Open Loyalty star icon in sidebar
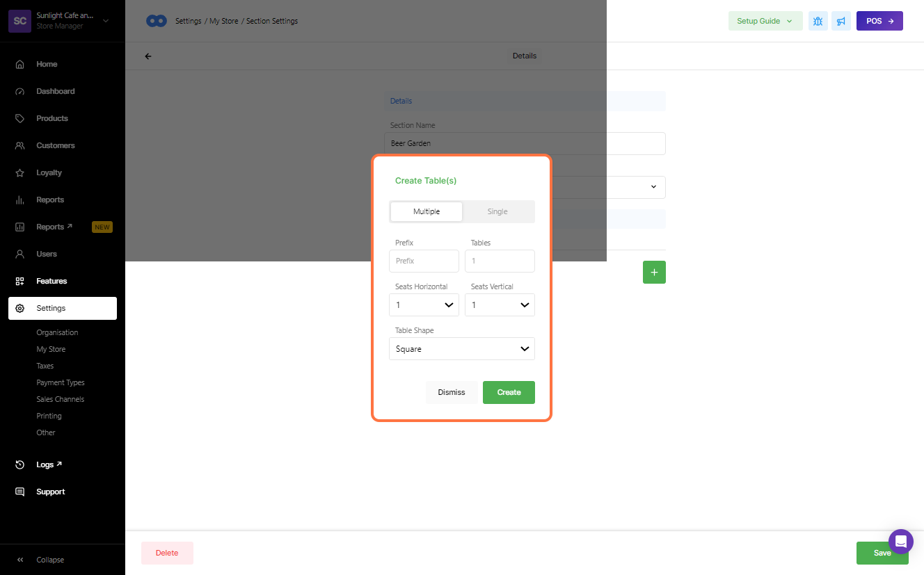 (x=20, y=172)
